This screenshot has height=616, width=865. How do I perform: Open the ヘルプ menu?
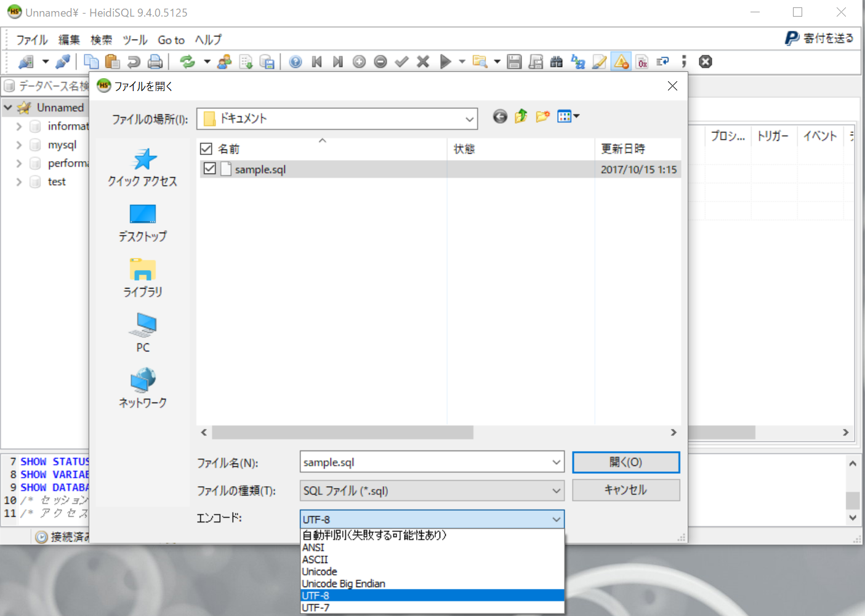coord(208,40)
